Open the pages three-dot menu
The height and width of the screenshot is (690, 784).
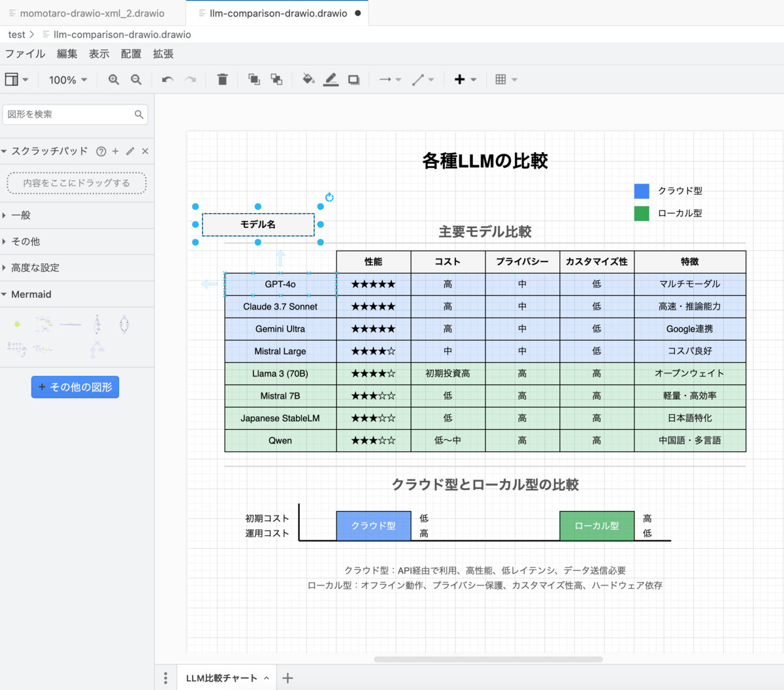coord(165,678)
